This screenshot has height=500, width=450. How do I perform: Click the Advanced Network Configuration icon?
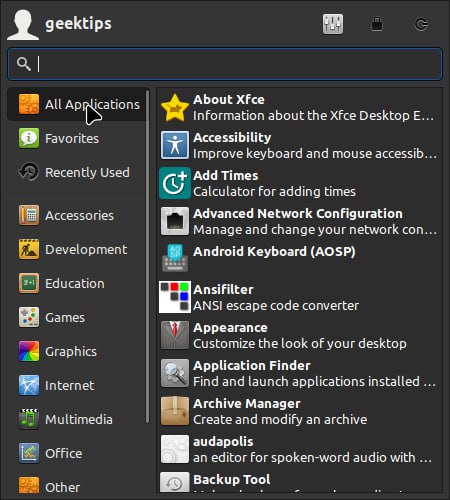click(x=175, y=221)
